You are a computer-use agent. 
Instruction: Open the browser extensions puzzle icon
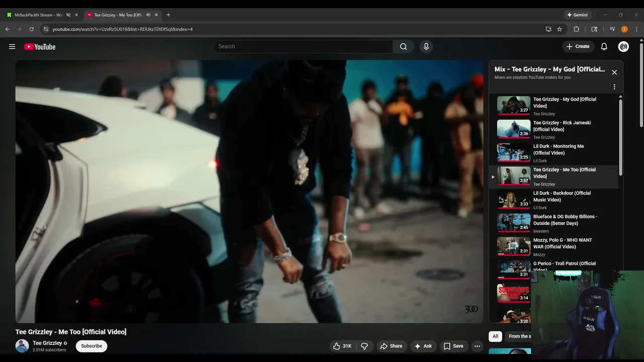[x=577, y=29]
